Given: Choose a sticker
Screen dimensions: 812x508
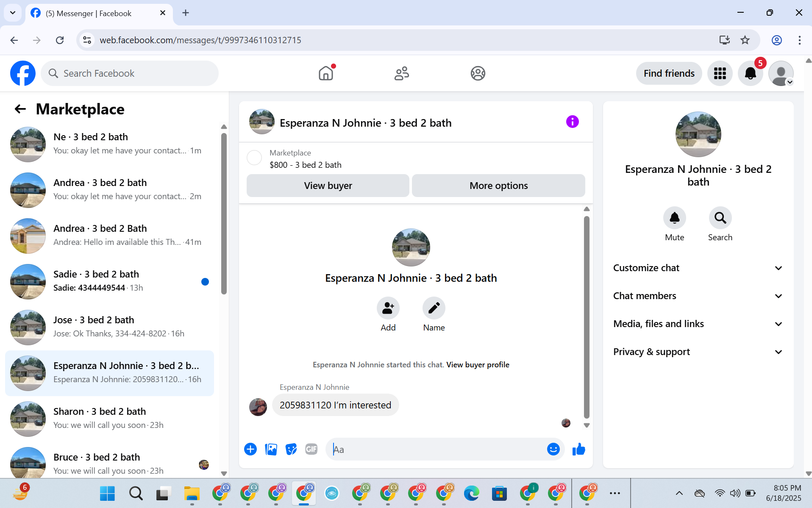Looking at the screenshot, I should click(x=291, y=449).
